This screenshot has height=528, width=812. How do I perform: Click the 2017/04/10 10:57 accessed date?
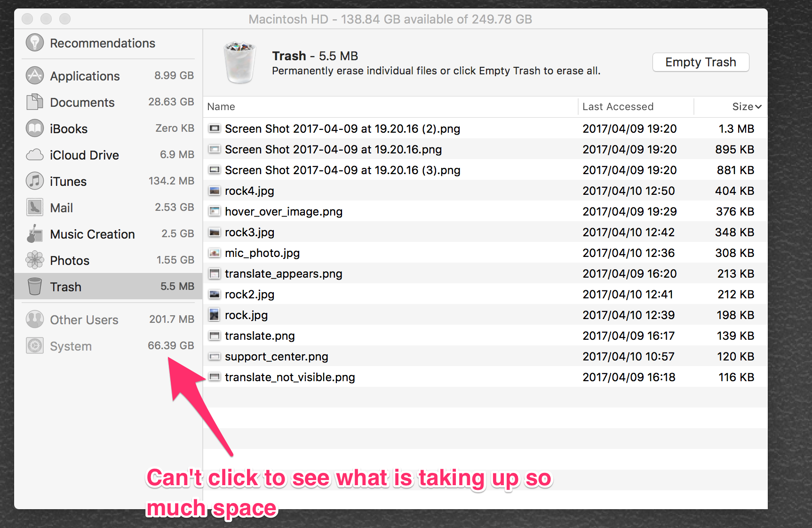coord(629,356)
